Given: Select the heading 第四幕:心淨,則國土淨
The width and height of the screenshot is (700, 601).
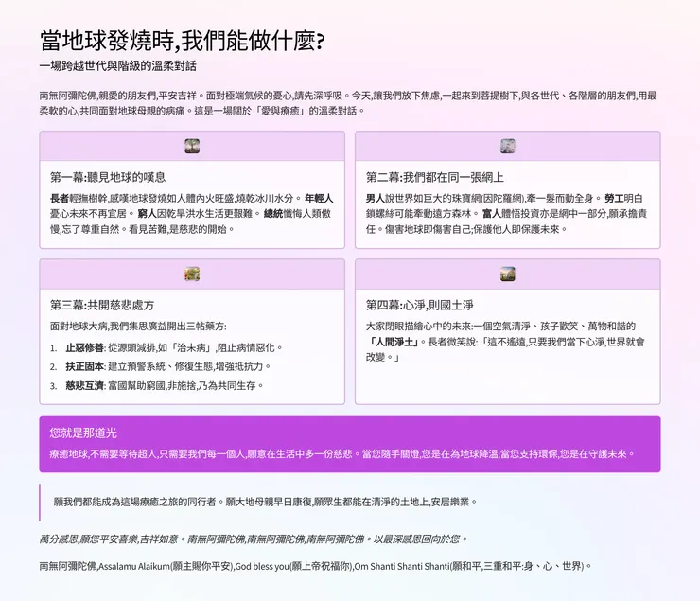Looking at the screenshot, I should click(x=419, y=305).
